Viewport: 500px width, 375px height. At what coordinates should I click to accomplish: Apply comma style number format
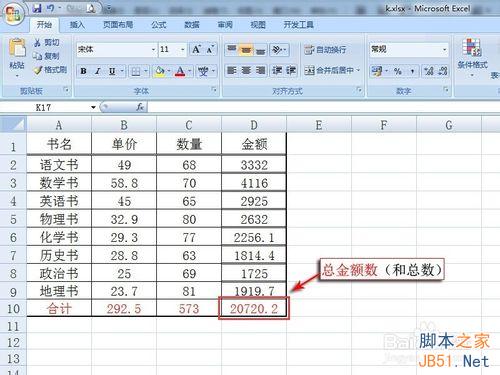point(412,71)
